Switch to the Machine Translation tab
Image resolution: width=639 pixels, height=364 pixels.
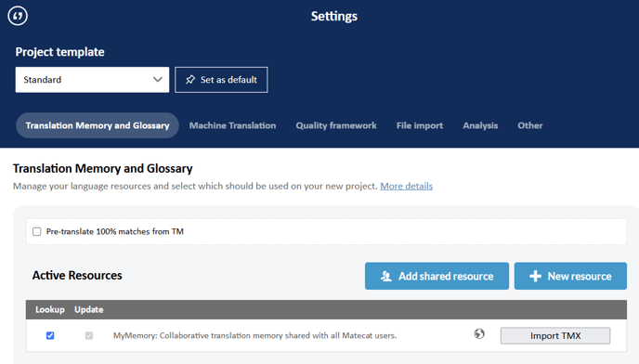232,125
